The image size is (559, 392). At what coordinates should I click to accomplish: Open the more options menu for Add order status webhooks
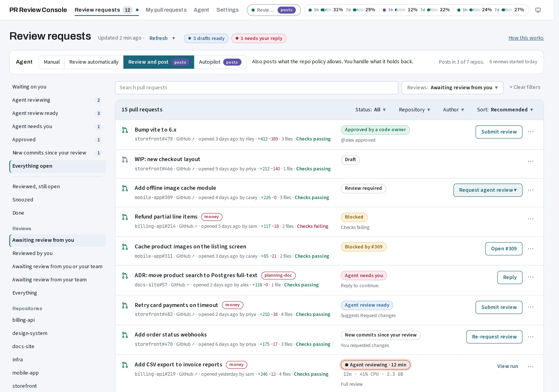coord(530,337)
